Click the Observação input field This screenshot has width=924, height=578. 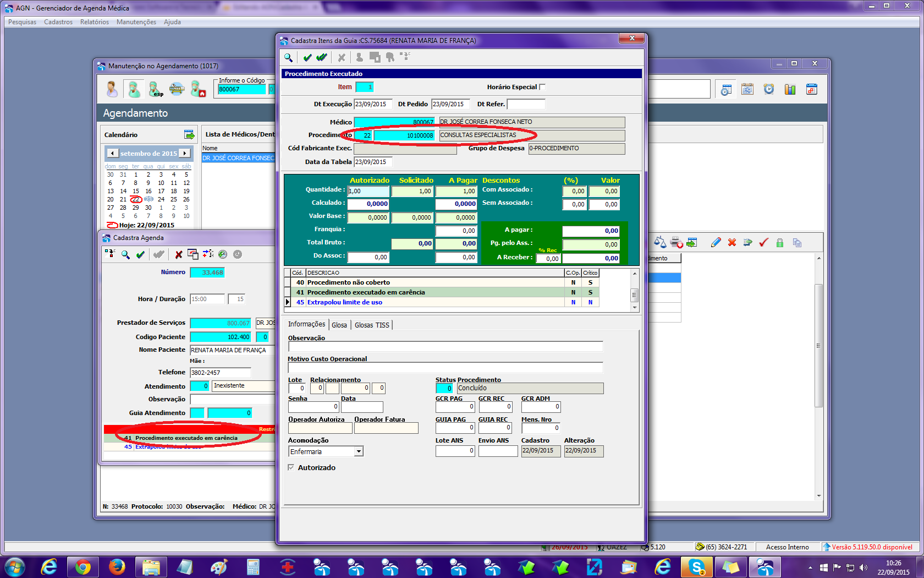coord(446,346)
